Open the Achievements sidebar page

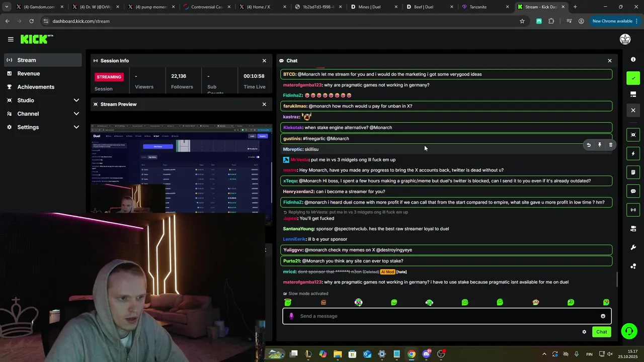(43, 87)
